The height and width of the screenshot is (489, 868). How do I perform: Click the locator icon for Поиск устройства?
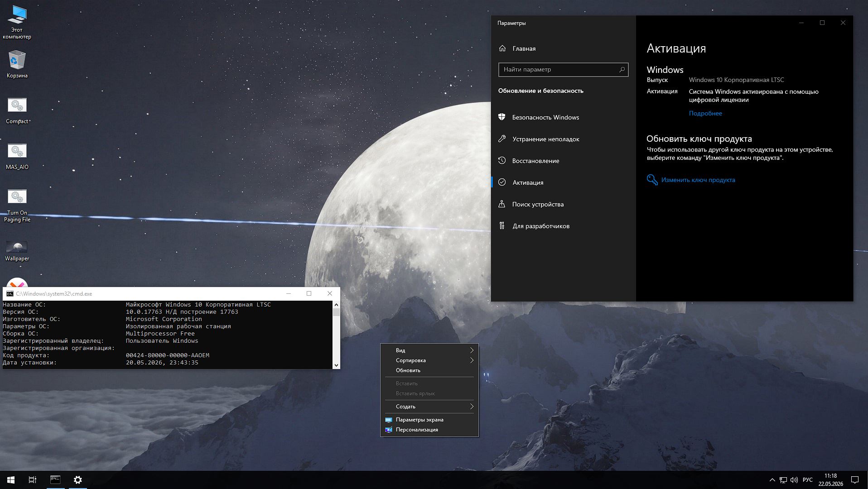click(502, 204)
